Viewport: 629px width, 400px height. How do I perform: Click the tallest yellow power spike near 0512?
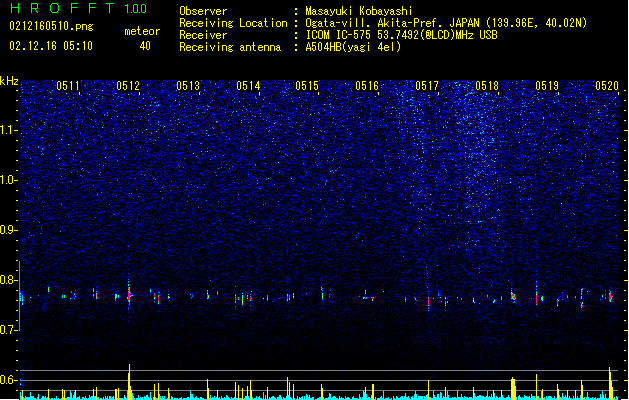[x=129, y=381]
